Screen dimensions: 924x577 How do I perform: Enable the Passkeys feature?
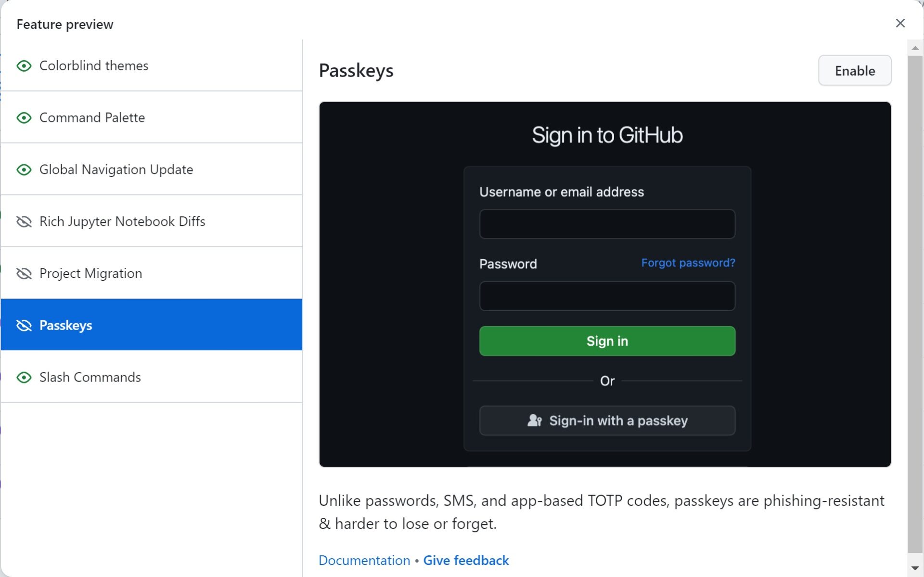[855, 70]
